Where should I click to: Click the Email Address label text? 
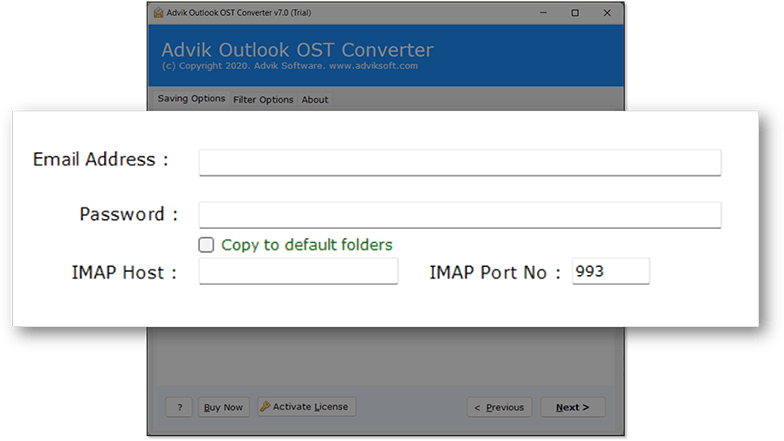100,160
